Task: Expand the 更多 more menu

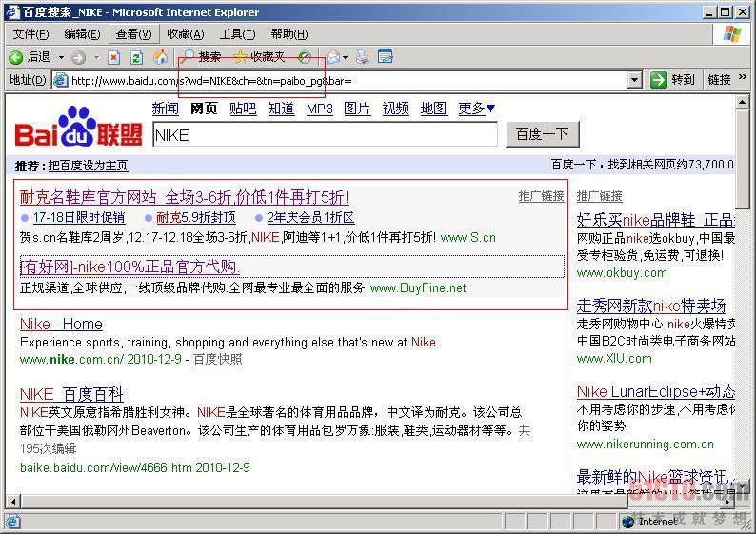Action: (476, 109)
